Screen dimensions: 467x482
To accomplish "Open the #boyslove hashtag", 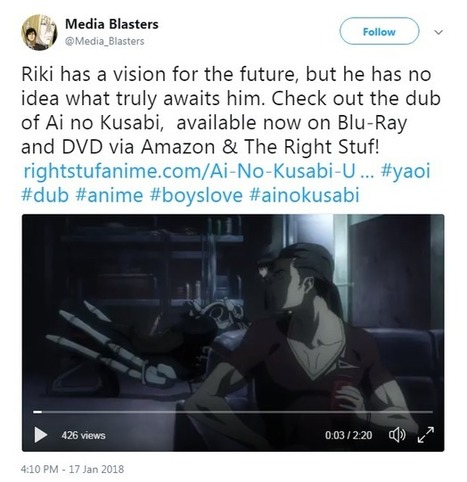I will click(x=196, y=195).
